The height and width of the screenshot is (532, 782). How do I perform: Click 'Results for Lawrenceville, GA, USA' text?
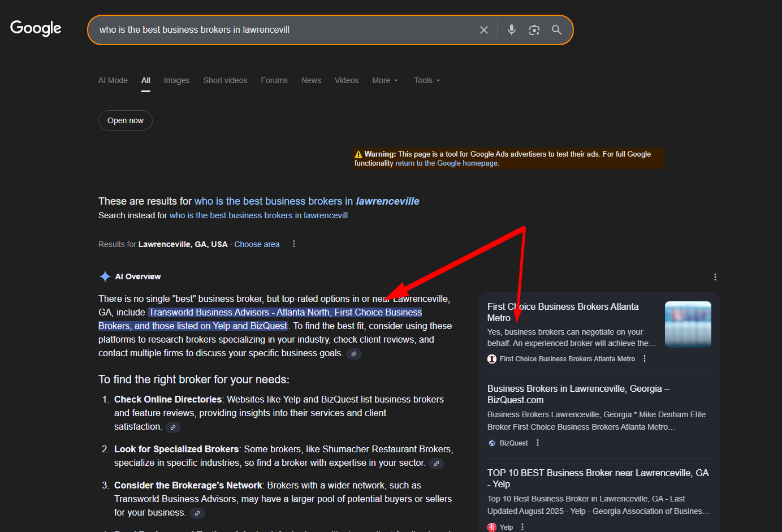pyautogui.click(x=163, y=244)
